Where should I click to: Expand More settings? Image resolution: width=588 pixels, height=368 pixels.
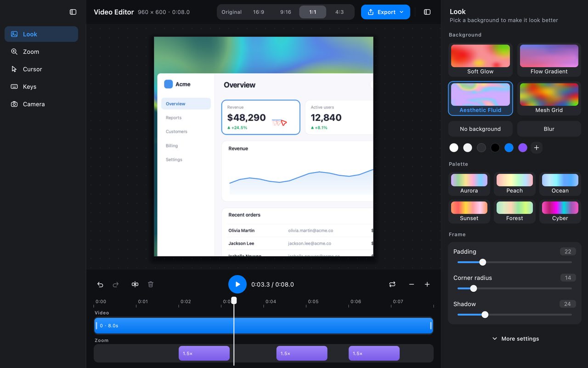(515, 339)
